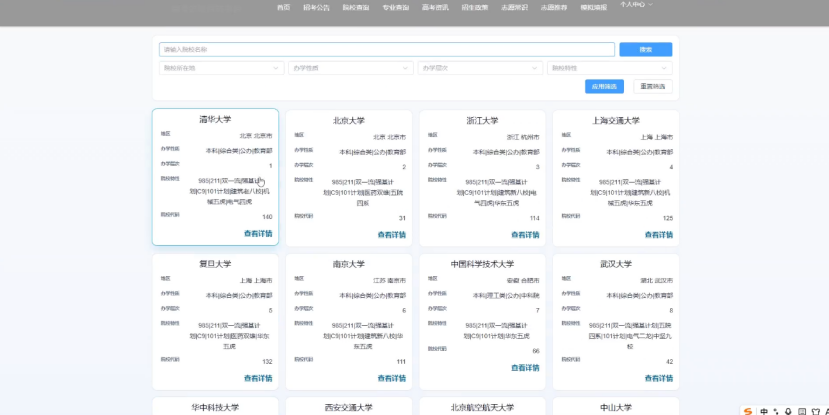Expand the 院校特性 dropdown

610,68
